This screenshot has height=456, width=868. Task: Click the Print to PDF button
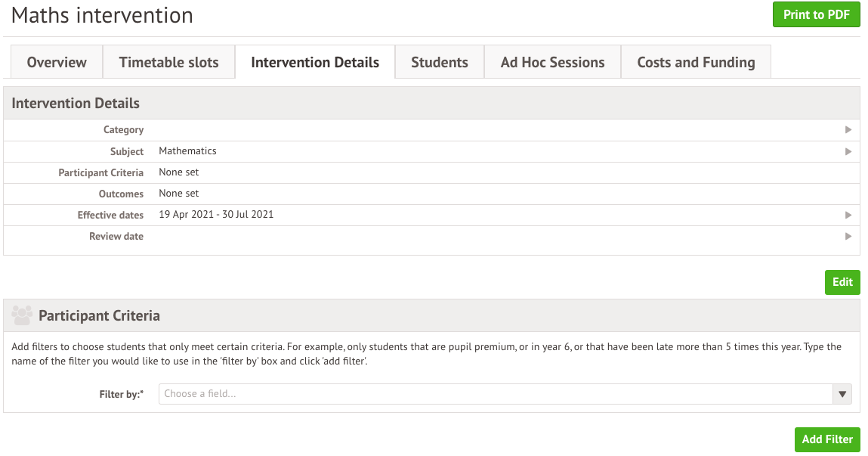[x=816, y=14]
